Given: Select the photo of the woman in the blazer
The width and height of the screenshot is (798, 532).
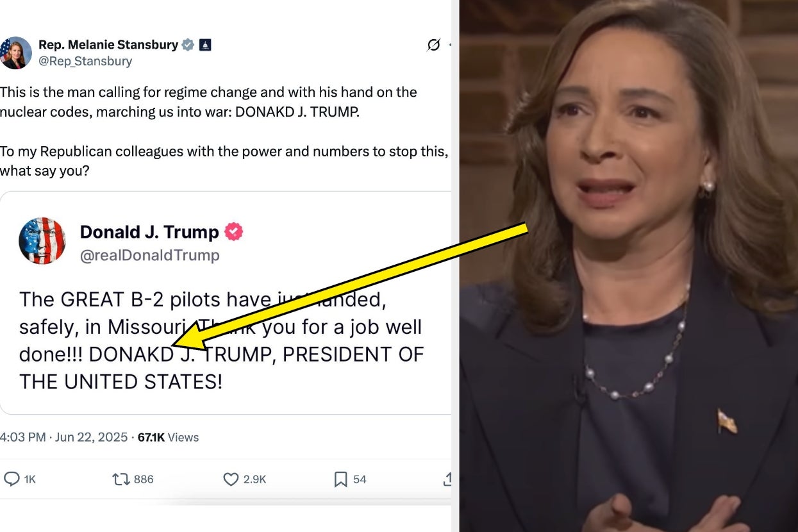Looking at the screenshot, I should pyautogui.click(x=629, y=266).
